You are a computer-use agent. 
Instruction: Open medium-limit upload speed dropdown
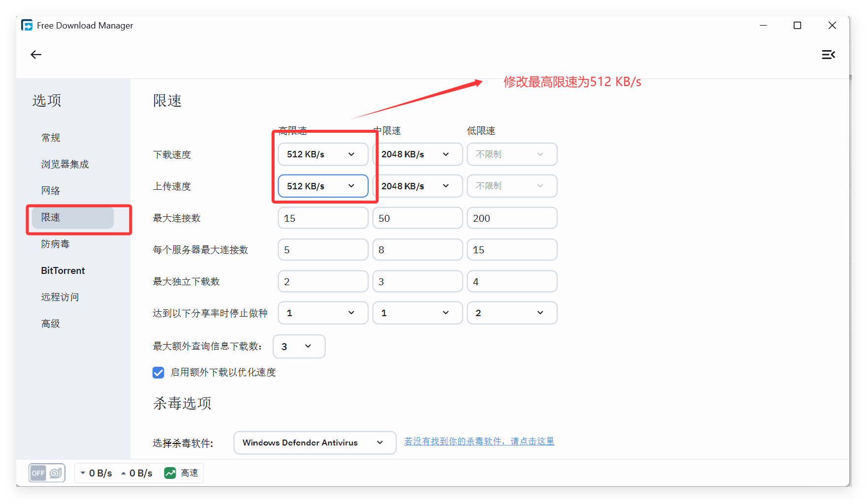click(x=417, y=186)
